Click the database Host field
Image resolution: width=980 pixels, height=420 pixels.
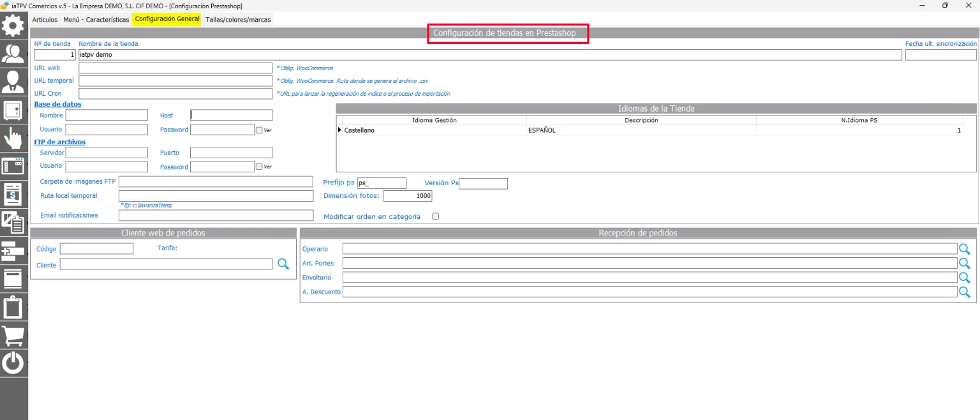[232, 115]
